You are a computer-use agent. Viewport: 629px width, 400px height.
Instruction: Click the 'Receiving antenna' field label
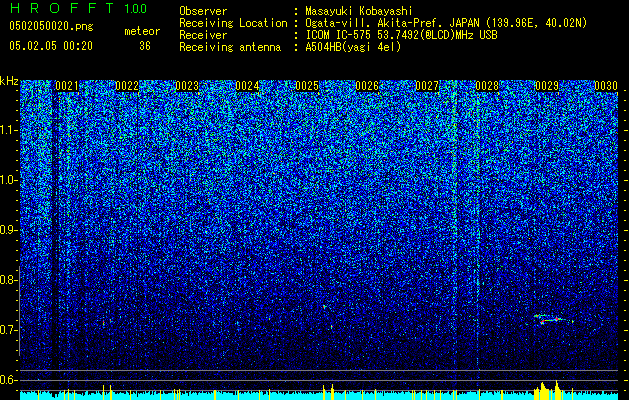[230, 47]
